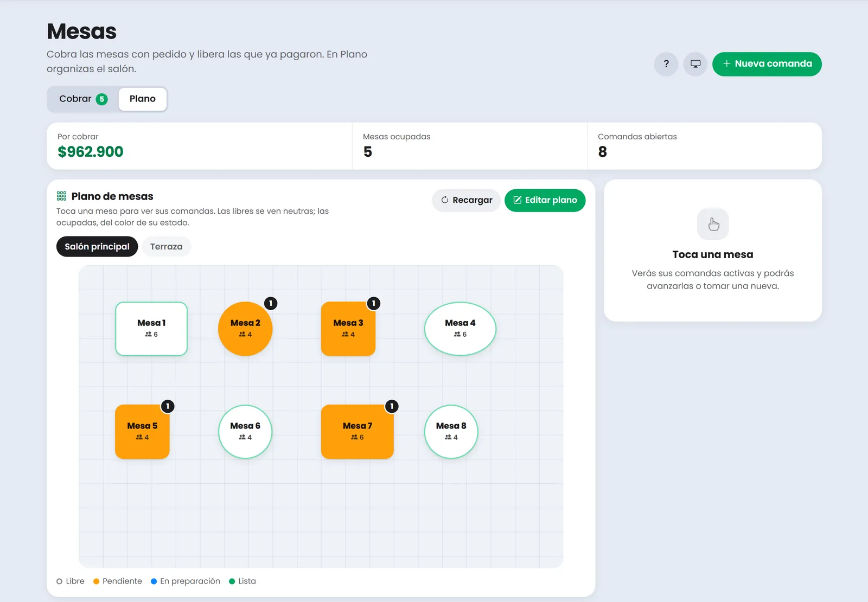Image resolution: width=868 pixels, height=602 pixels.
Task: Open the pending round table Mesa 2
Action: [x=245, y=329]
